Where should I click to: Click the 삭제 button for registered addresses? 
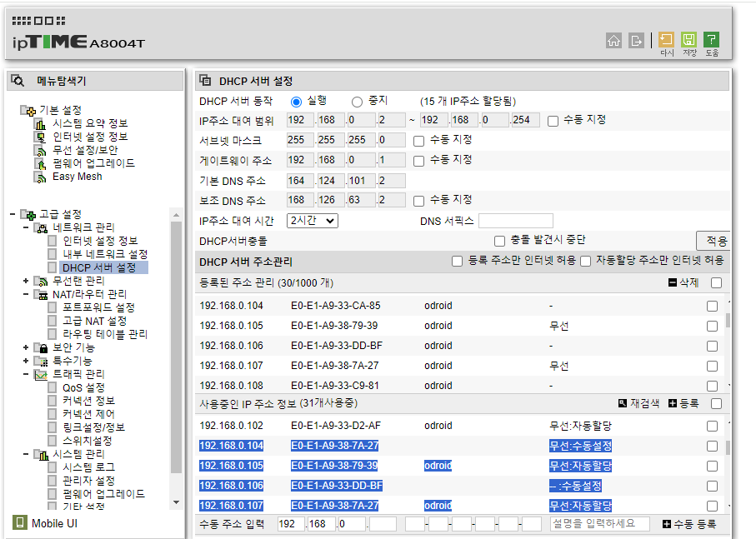coord(683,282)
